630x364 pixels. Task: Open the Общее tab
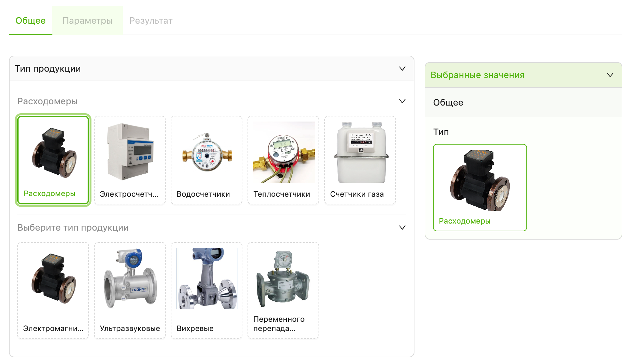pos(30,20)
